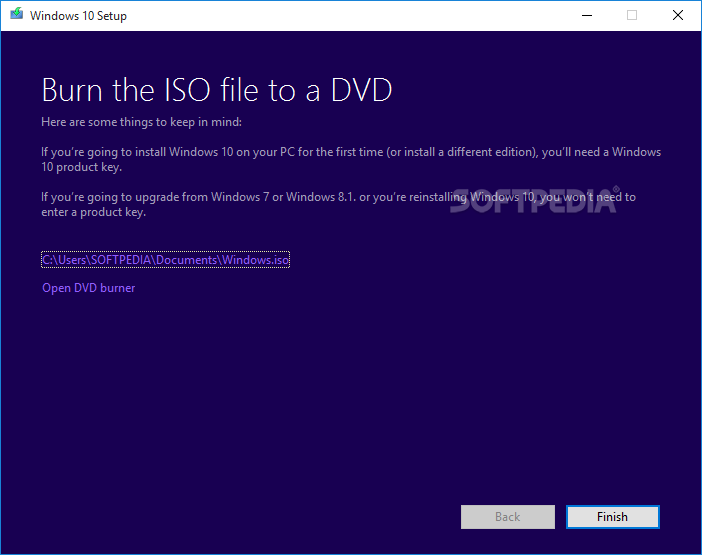Click the 'Burn the ISO file to a DVD' heading
Viewport: 702px width, 555px height.
[217, 90]
